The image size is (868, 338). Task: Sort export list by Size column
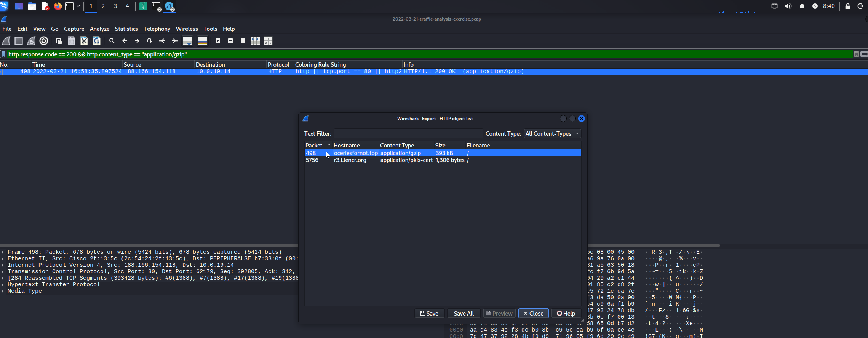pyautogui.click(x=449, y=145)
